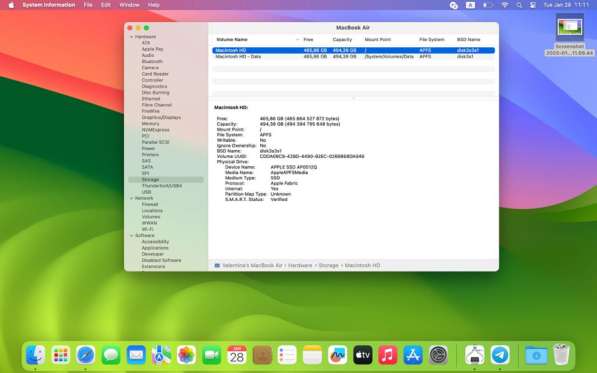Open the Edit menu
Screen dimensions: 597x373
pyautogui.click(x=106, y=5)
